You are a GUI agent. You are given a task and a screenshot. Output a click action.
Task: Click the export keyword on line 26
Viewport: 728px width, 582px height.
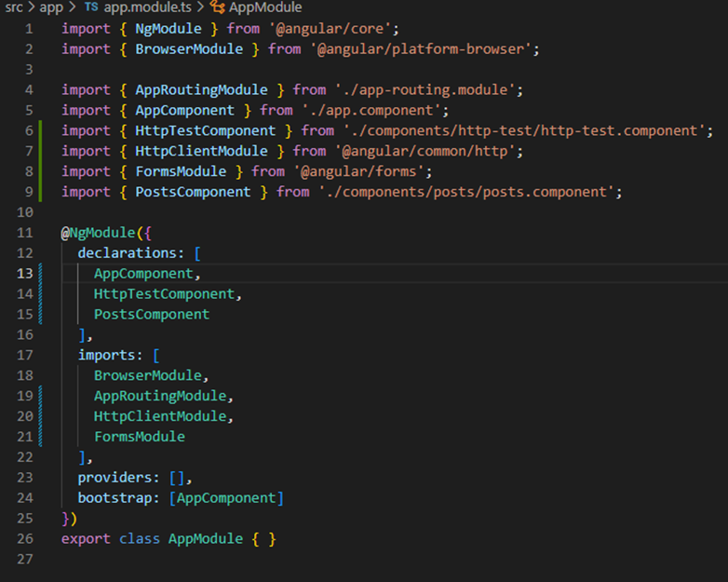pos(86,539)
